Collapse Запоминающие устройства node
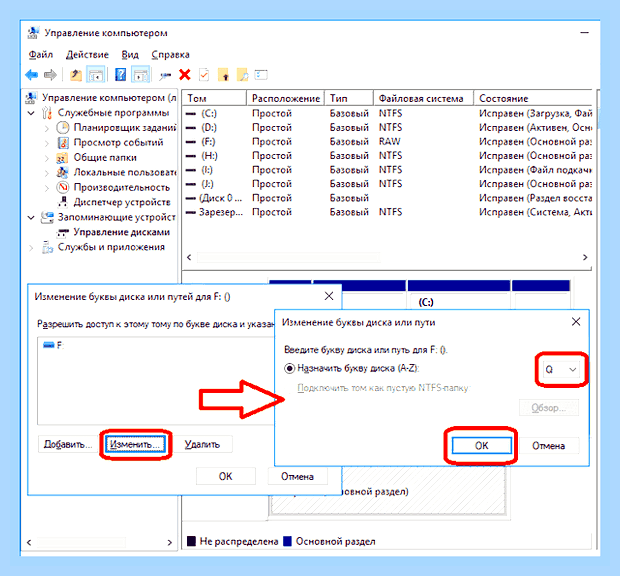The image size is (620, 576). [31, 217]
